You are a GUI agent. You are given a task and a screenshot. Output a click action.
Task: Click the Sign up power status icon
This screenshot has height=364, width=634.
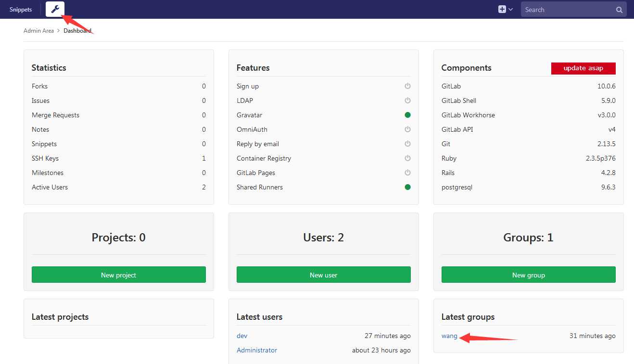click(407, 86)
